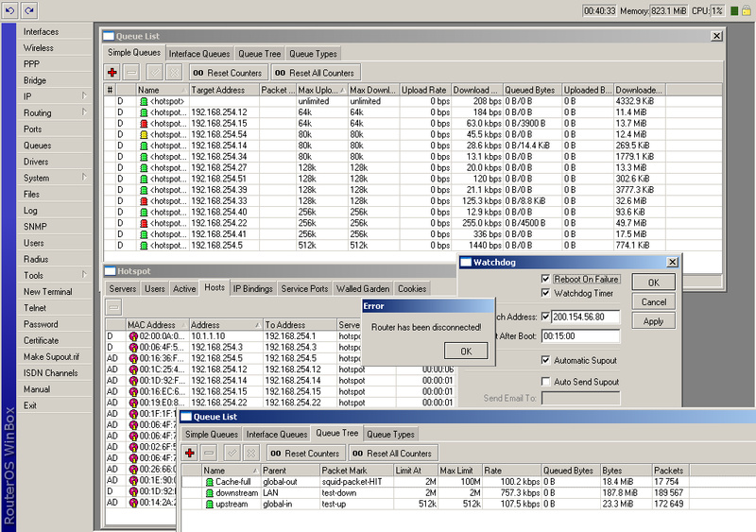
Task: Click the 00:15:00 boot delay input field
Action: pos(581,336)
